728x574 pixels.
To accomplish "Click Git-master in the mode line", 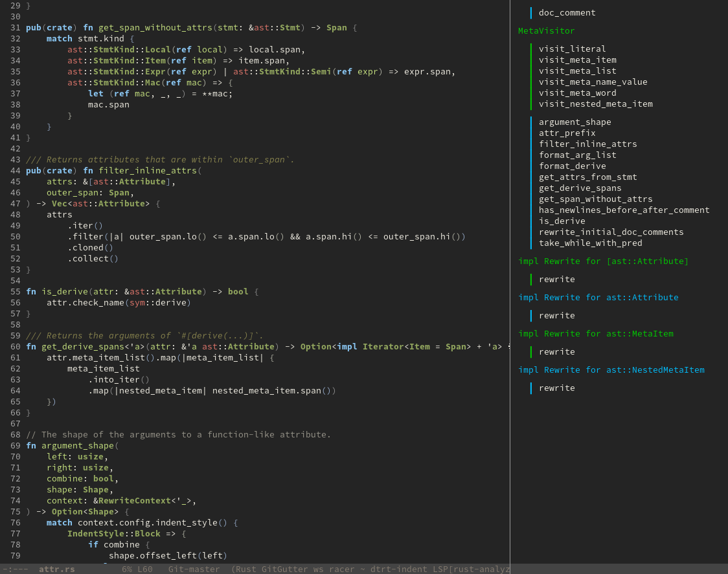I will tap(194, 569).
